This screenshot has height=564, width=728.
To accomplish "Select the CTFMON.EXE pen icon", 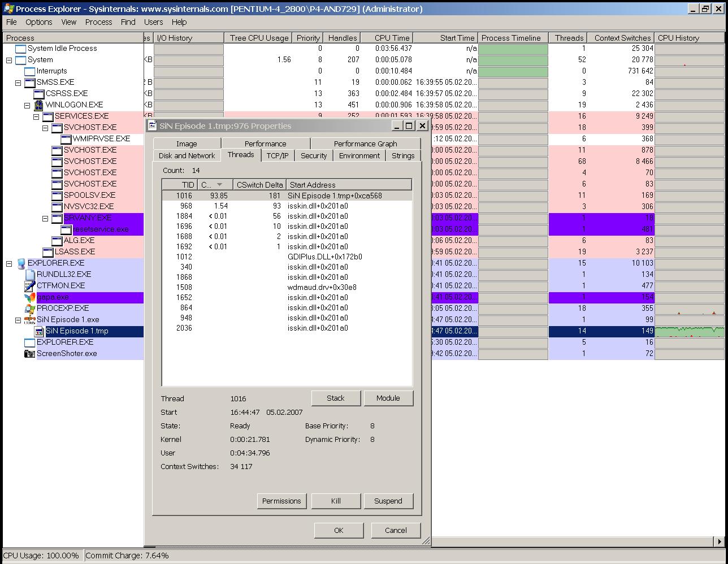I will pyautogui.click(x=30, y=286).
